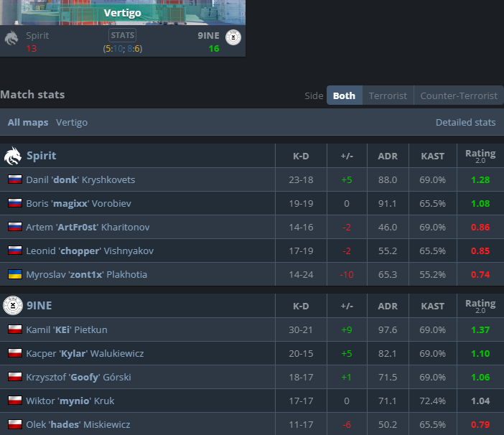Click the +/- header in 9INE table
Viewport: 504px width, 435px height.
(x=347, y=307)
